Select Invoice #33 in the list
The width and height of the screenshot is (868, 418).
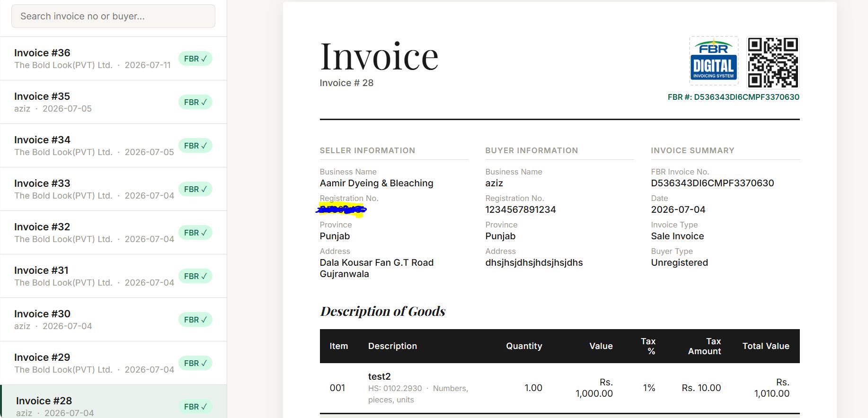click(x=113, y=189)
